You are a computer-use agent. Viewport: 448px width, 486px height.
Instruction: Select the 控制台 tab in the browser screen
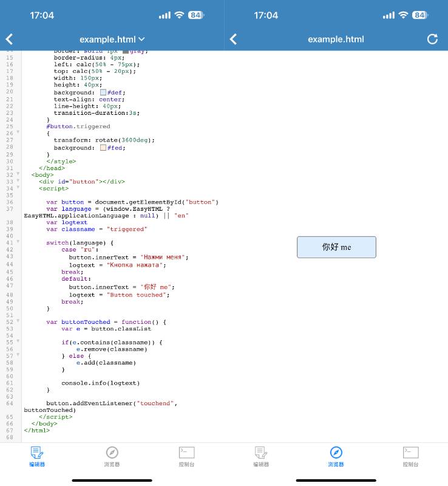coord(410,456)
